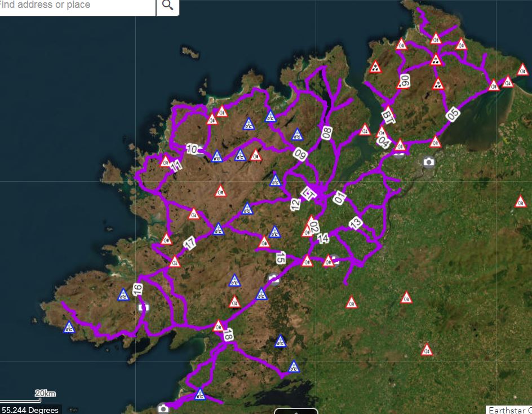Screen dimensions: 532x414
Task: Select the snow warning triangle directly above route 05
Action: (x=438, y=85)
